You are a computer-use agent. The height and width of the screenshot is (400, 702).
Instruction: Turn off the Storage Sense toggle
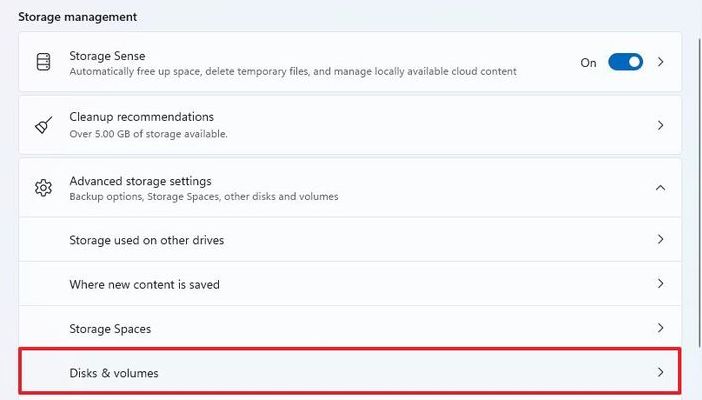(625, 62)
